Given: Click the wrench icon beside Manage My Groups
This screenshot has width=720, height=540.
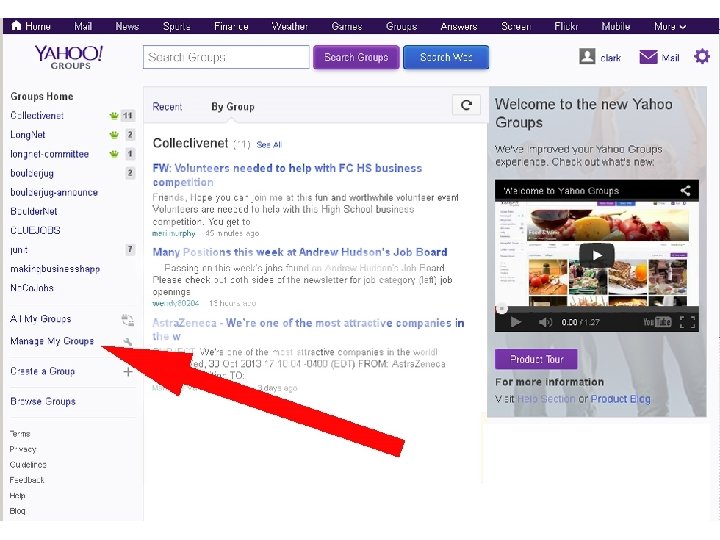Looking at the screenshot, I should tap(128, 342).
